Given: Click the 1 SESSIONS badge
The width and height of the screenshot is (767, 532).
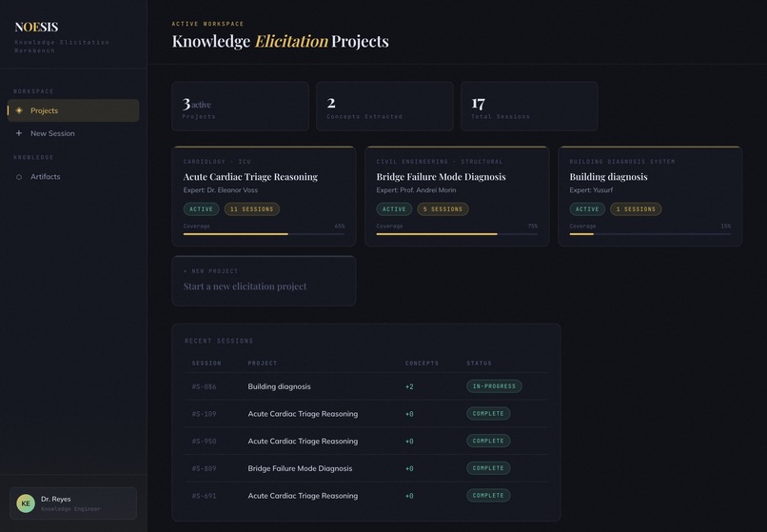Looking at the screenshot, I should [636, 209].
